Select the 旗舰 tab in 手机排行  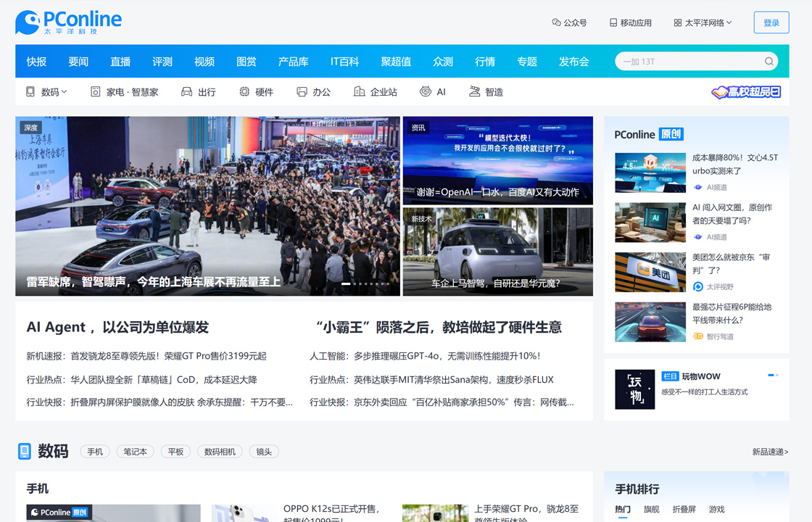pyautogui.click(x=651, y=509)
